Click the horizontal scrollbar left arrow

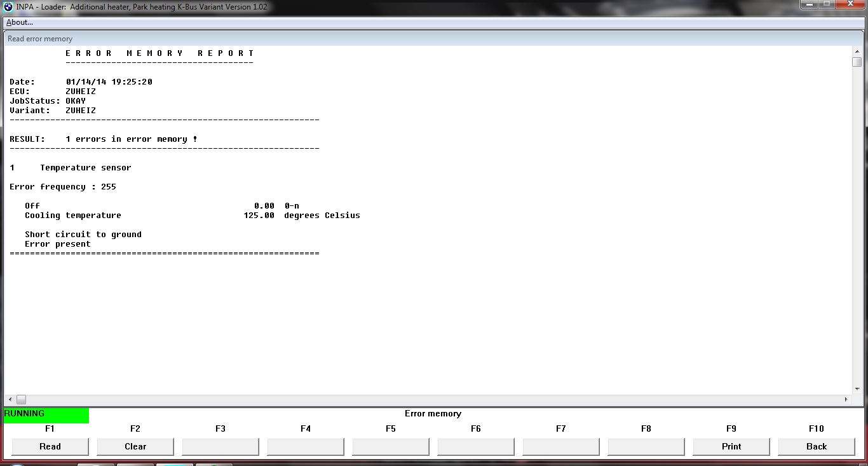(9, 399)
